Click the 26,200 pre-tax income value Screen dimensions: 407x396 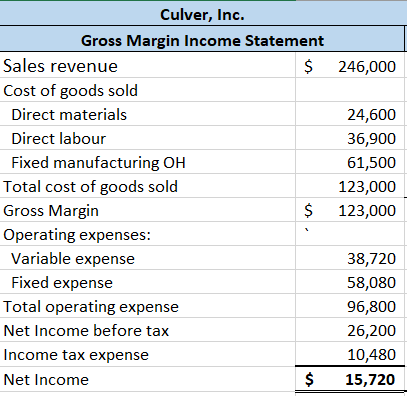[x=372, y=331]
